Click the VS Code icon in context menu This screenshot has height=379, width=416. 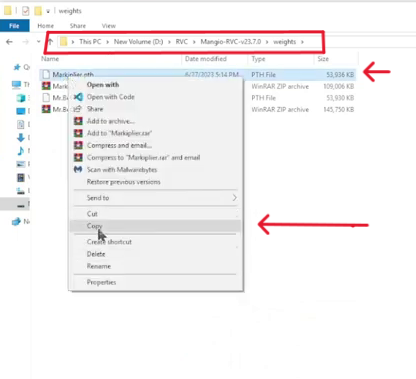click(78, 97)
